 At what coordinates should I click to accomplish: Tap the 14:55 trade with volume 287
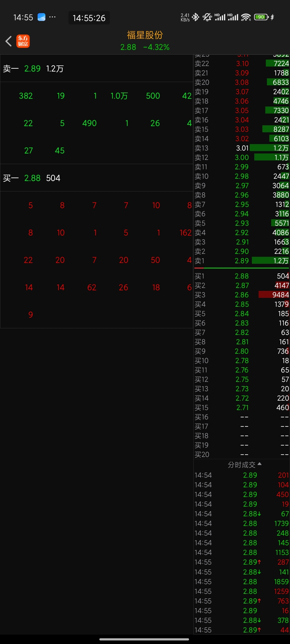[x=242, y=562]
